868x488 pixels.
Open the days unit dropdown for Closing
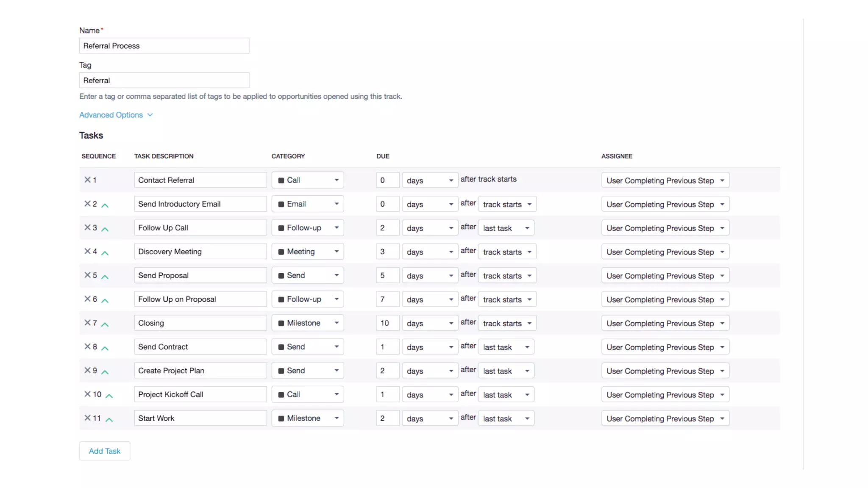(x=430, y=323)
